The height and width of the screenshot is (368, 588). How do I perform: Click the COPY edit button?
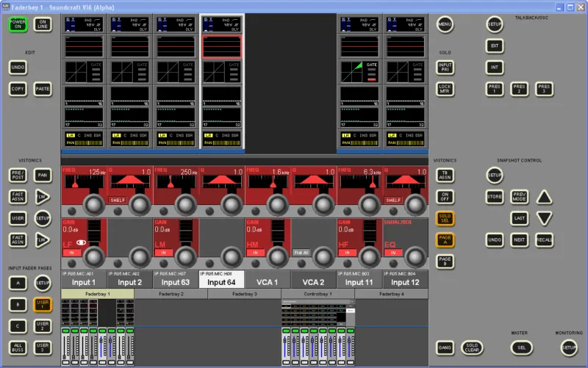click(18, 89)
